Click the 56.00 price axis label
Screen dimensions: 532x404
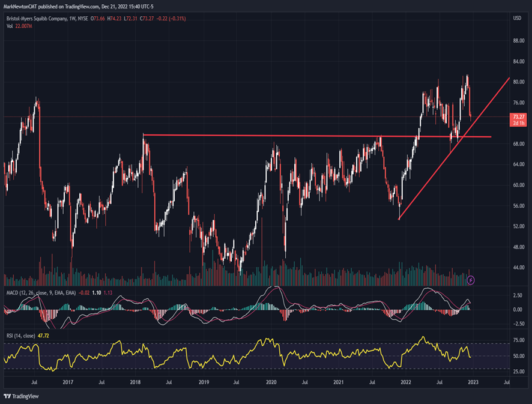click(519, 206)
